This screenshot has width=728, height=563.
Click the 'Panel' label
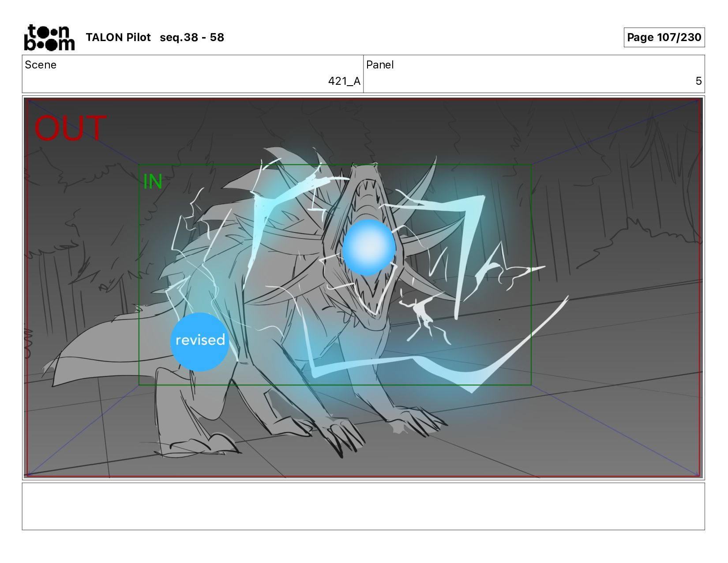pos(380,65)
